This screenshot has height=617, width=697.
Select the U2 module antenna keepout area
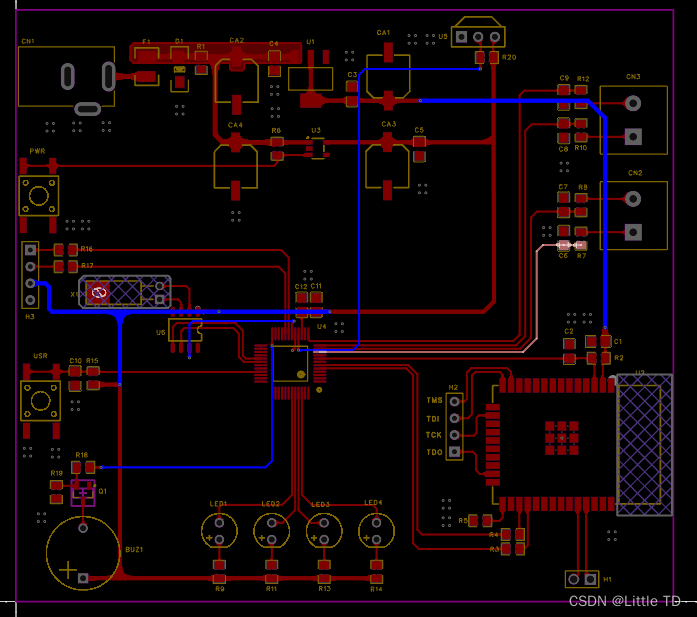(645, 445)
